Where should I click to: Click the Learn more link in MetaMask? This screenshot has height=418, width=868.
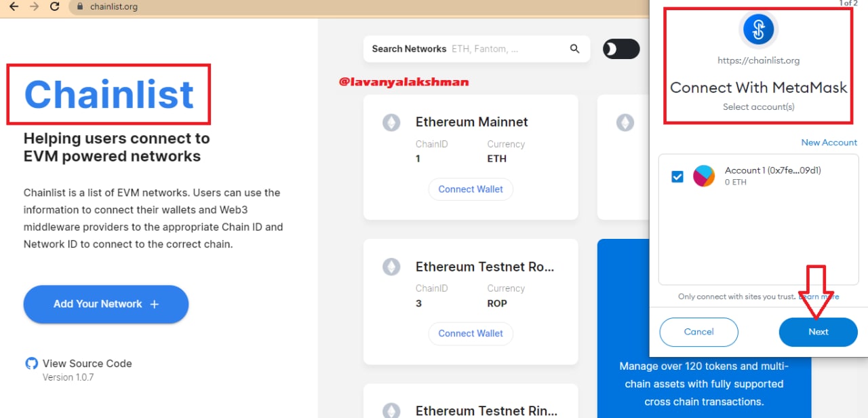[818, 297]
